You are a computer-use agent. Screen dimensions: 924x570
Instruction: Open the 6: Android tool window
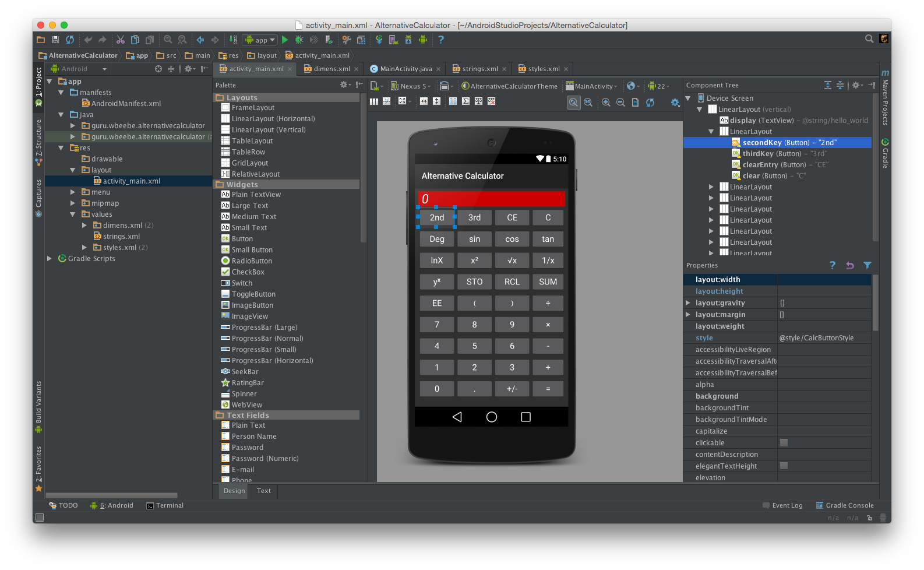pyautogui.click(x=112, y=505)
